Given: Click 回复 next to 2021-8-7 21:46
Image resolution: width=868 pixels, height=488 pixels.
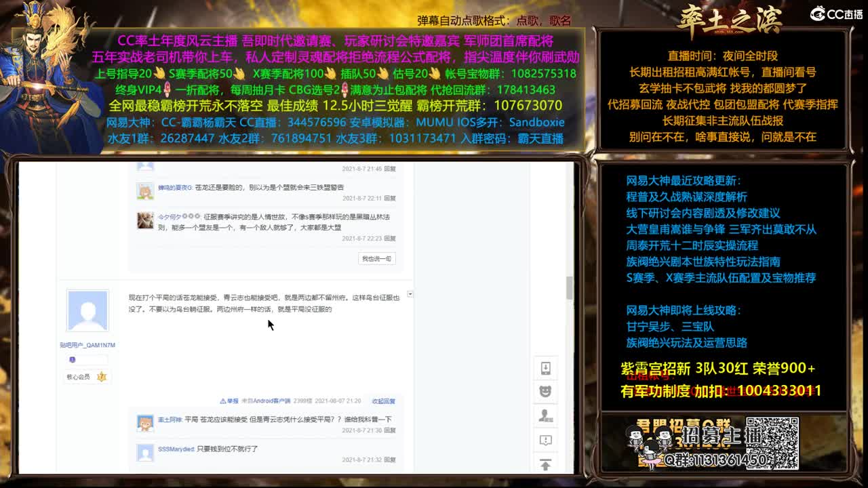Looking at the screenshot, I should pos(390,169).
